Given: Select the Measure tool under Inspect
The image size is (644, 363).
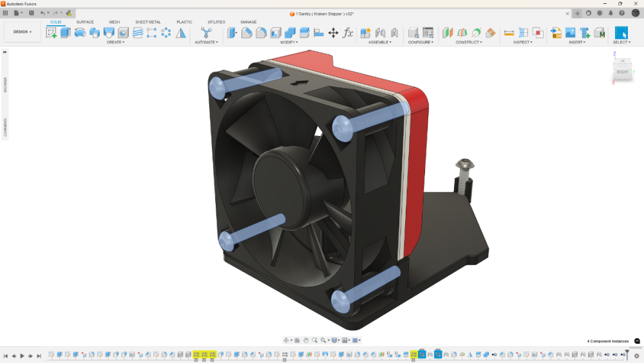Looking at the screenshot, I should pyautogui.click(x=509, y=33).
